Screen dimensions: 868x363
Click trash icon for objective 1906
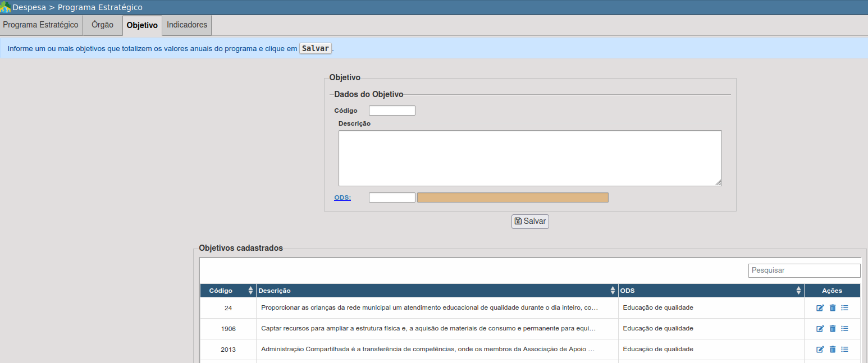833,329
